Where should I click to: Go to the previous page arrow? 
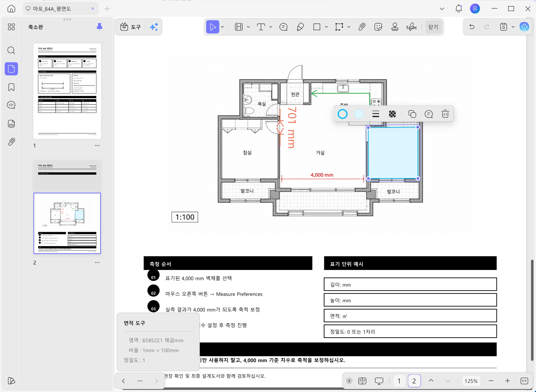point(431,381)
